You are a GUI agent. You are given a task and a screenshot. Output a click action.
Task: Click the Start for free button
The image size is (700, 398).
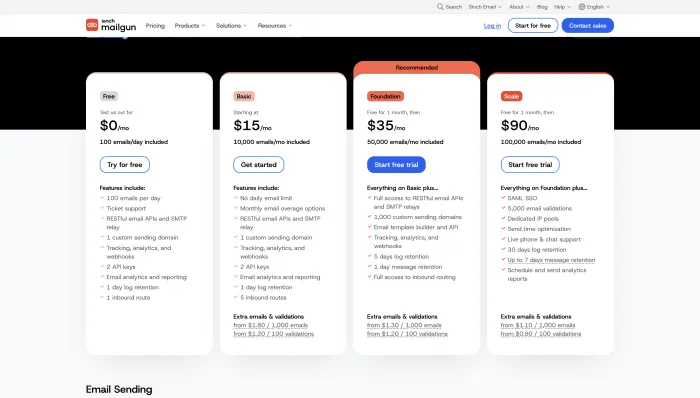point(533,25)
